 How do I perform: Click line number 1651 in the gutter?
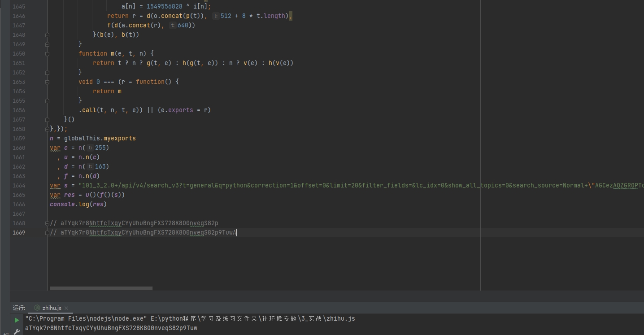(x=19, y=63)
